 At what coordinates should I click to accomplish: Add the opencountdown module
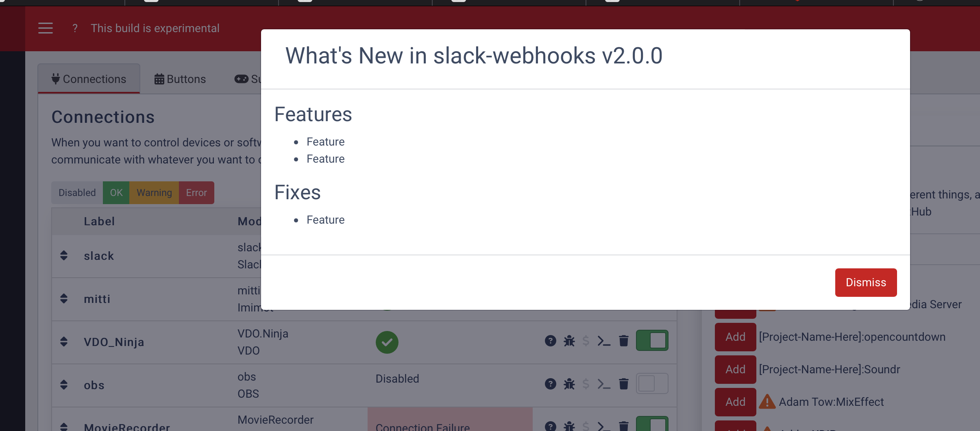click(x=735, y=337)
